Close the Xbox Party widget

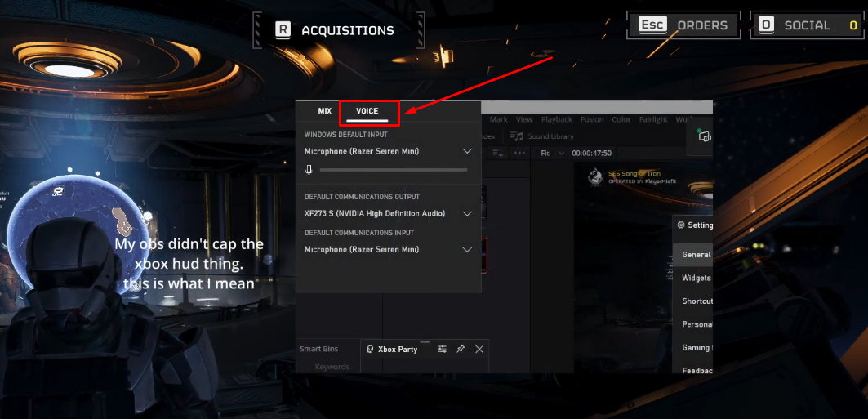479,349
